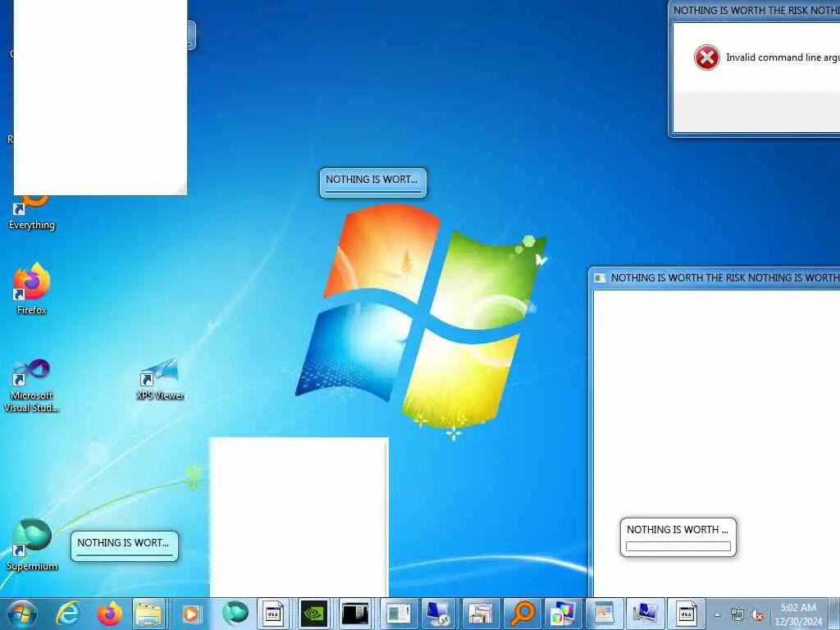Click the monitor with checkmark taskbar icon

[645, 614]
